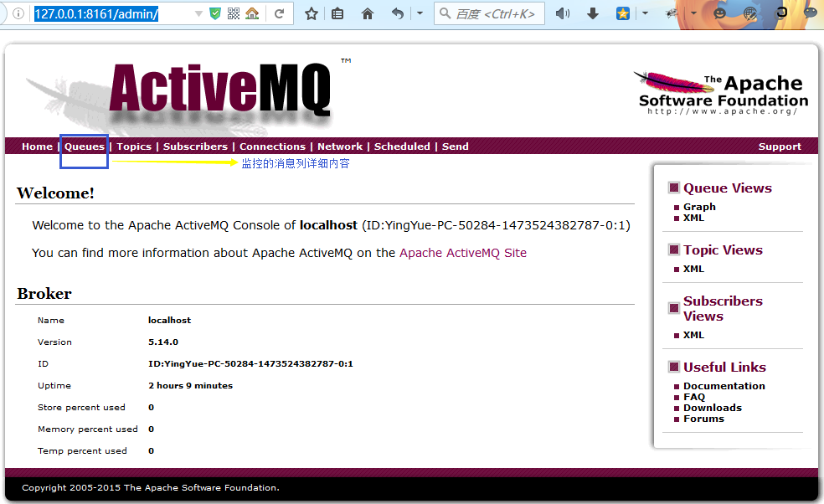Screen dimensions: 824x504
Task: Expand dropdown next to the back arrow
Action: (420, 13)
